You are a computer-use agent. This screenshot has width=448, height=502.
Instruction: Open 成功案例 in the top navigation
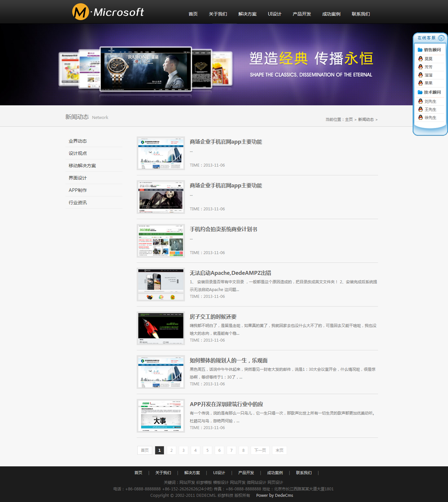(x=331, y=14)
